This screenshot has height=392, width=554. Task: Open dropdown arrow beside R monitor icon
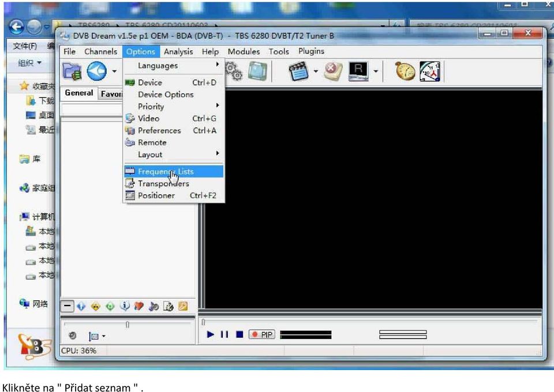coord(376,71)
